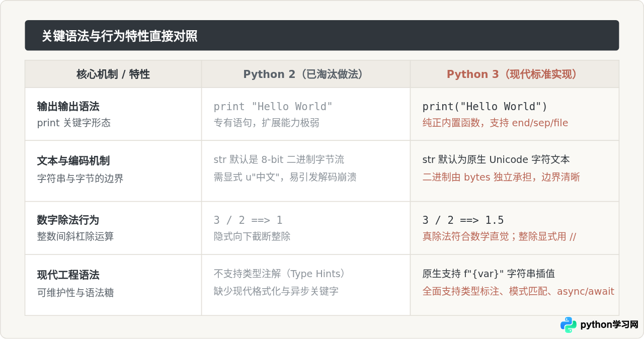This screenshot has width=644, height=339.
Task: Click the '整数间斜杠除运算' subtitle
Action: tap(75, 236)
